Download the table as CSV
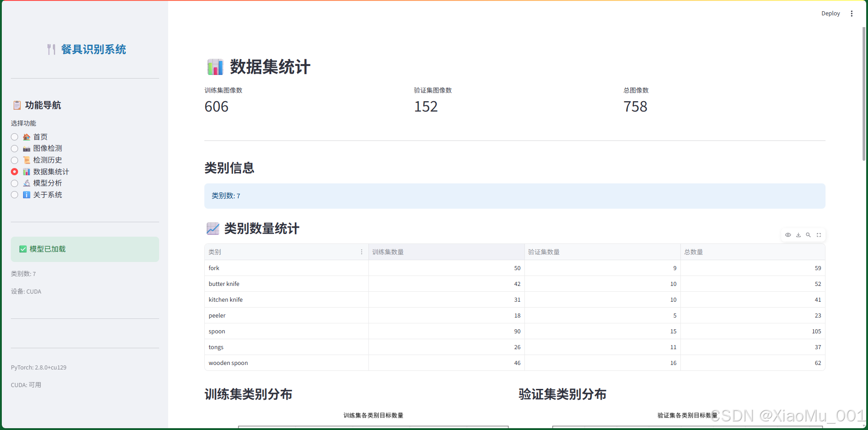Image resolution: width=868 pixels, height=430 pixels. point(798,235)
